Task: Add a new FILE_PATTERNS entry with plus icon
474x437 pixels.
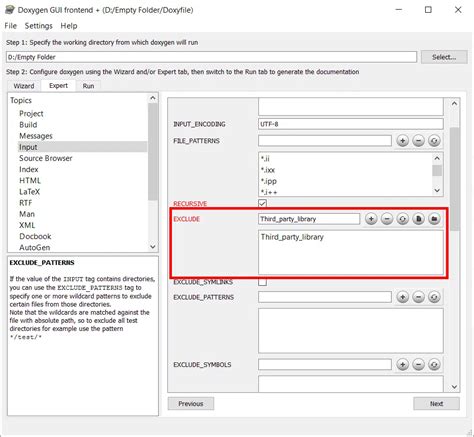Action: click(x=403, y=141)
